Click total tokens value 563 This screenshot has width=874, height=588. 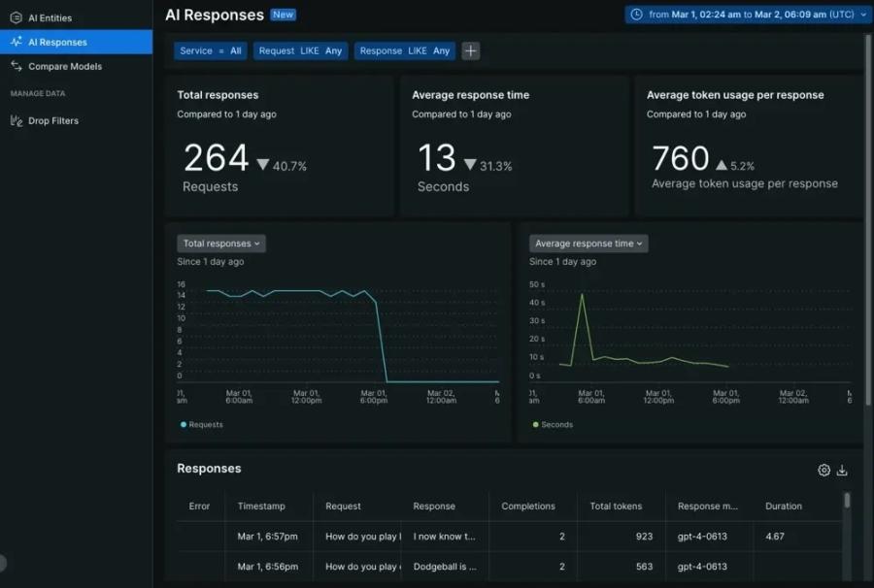[644, 567]
